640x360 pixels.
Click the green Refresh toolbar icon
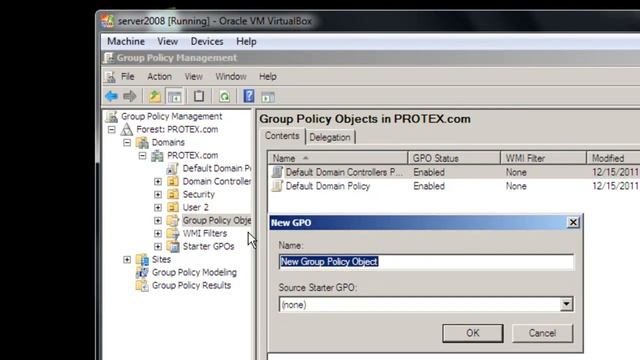click(224, 96)
